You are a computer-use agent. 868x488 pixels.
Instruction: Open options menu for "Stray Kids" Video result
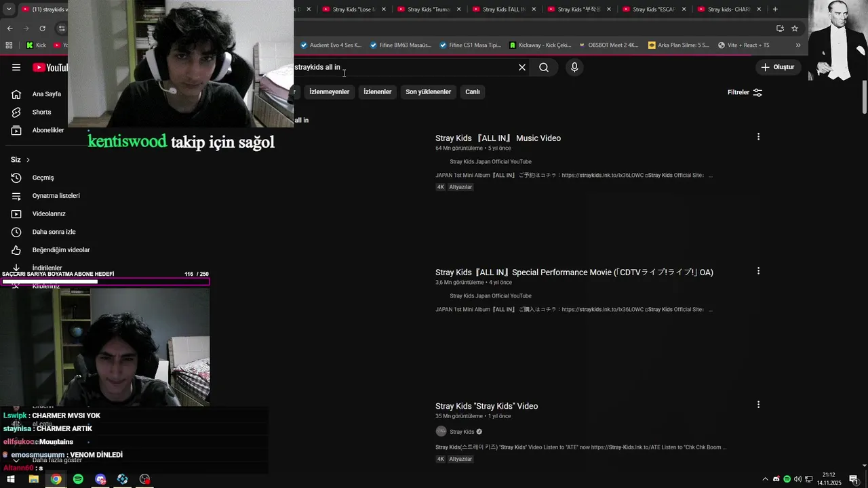[x=758, y=405]
